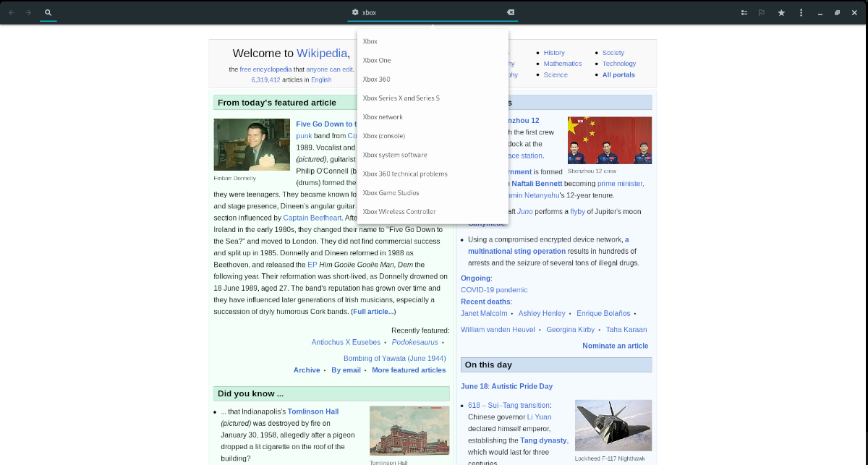Toggle the bookmark star for this page
Image resolution: width=868 pixels, height=465 pixels.
[x=781, y=12]
